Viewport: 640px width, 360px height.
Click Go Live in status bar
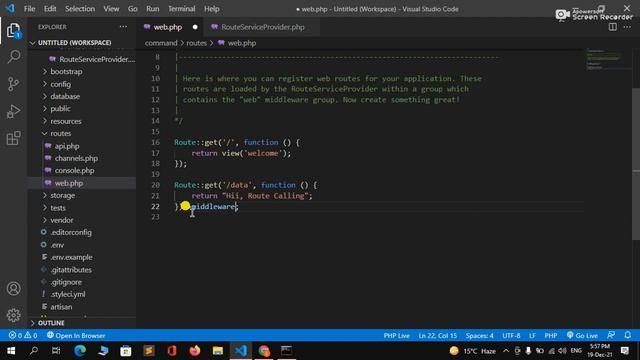582,336
